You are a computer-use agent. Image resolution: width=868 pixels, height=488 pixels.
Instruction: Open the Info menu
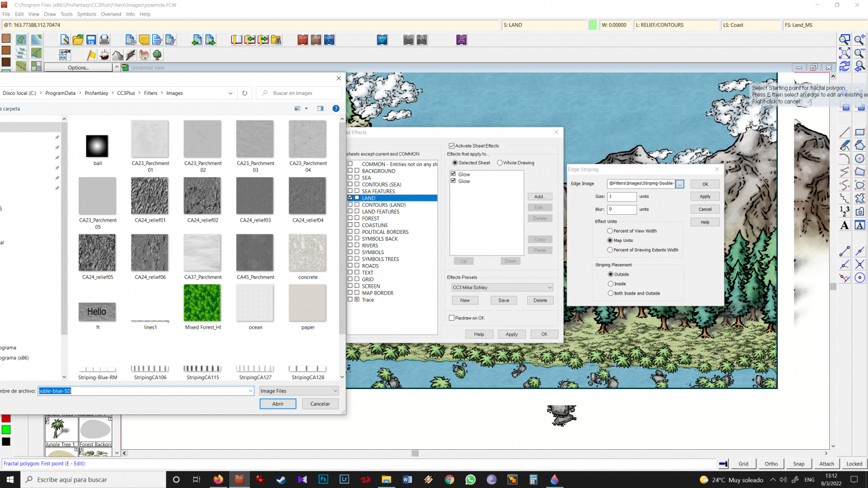[x=131, y=14]
